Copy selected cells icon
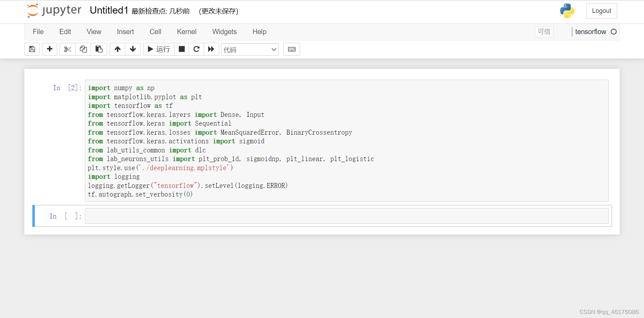 point(83,49)
